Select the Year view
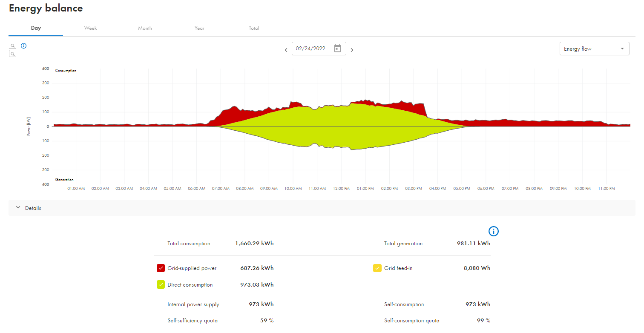The height and width of the screenshot is (333, 644). (x=199, y=28)
